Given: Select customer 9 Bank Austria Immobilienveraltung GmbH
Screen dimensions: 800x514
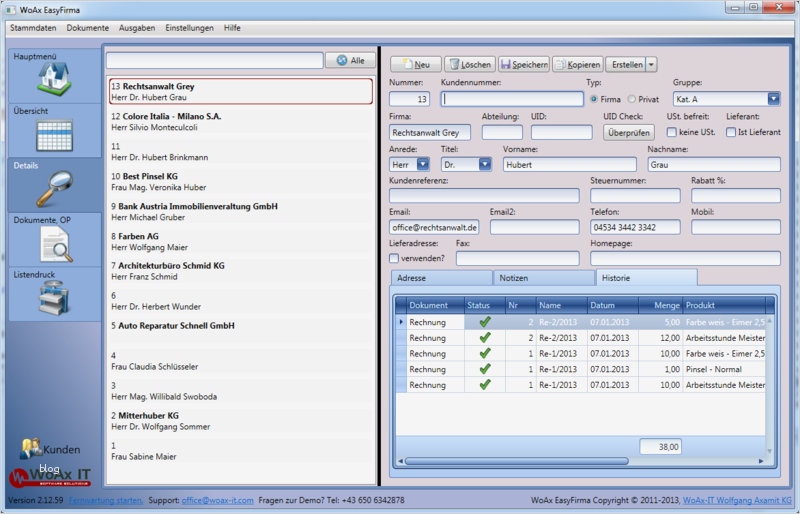Looking at the screenshot, I should tap(241, 212).
